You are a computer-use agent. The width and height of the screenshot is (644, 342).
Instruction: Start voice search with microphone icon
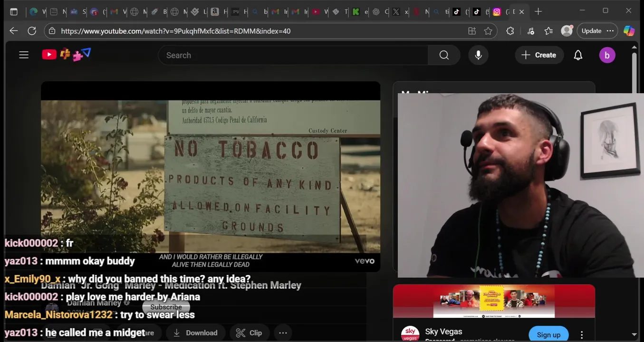(478, 55)
